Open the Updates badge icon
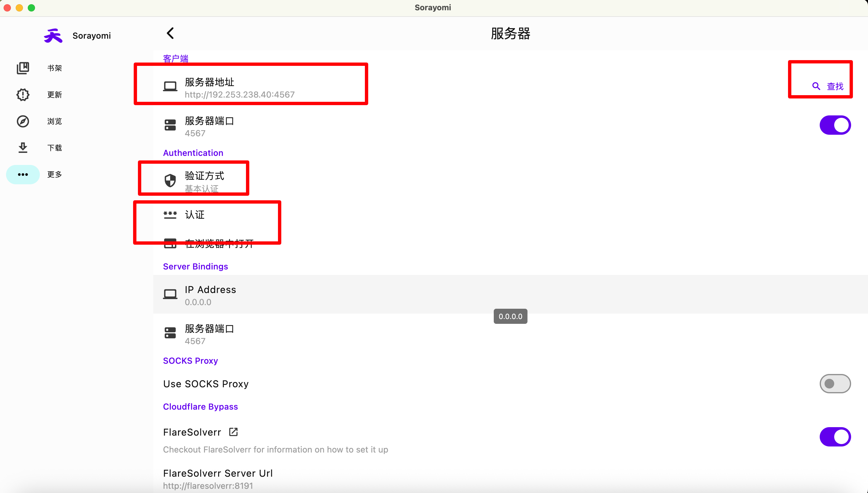868x493 pixels. pyautogui.click(x=23, y=95)
